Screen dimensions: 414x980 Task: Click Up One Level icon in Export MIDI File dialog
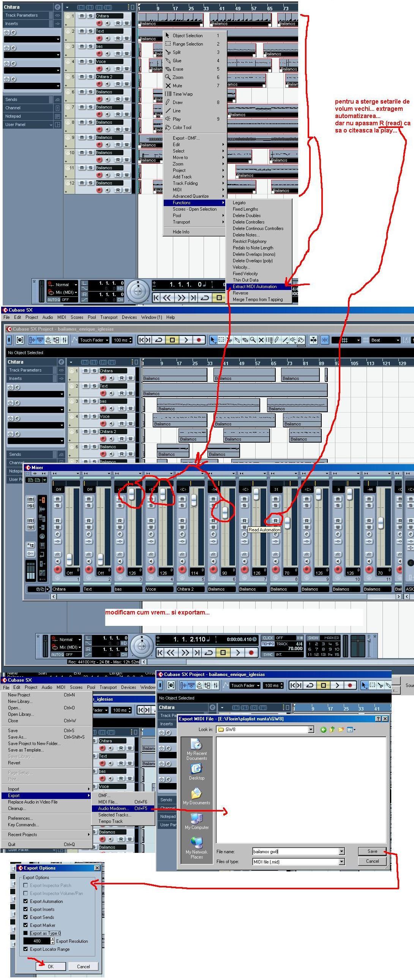(332, 729)
